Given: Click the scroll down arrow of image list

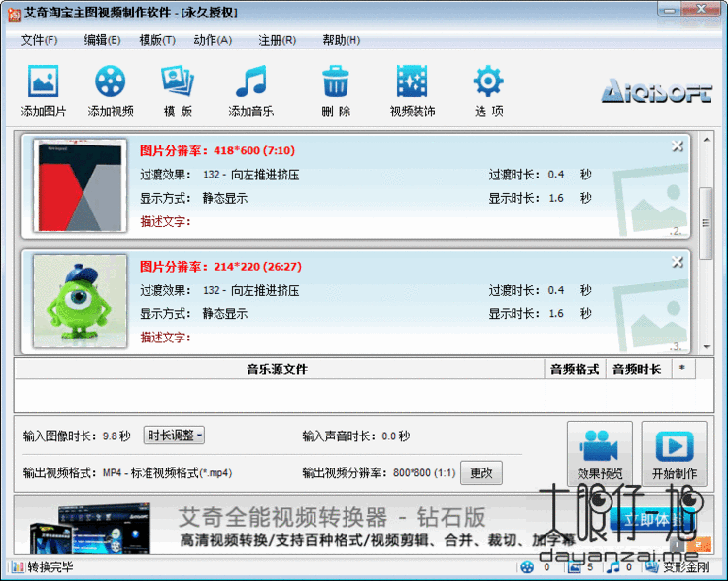Looking at the screenshot, I should click(x=707, y=346).
